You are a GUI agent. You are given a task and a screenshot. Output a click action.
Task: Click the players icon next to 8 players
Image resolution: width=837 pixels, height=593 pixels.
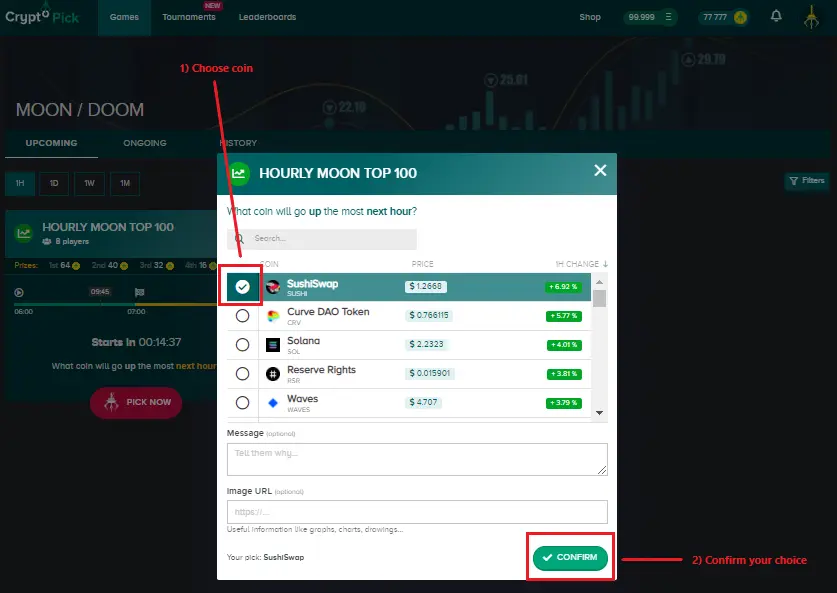click(47, 241)
